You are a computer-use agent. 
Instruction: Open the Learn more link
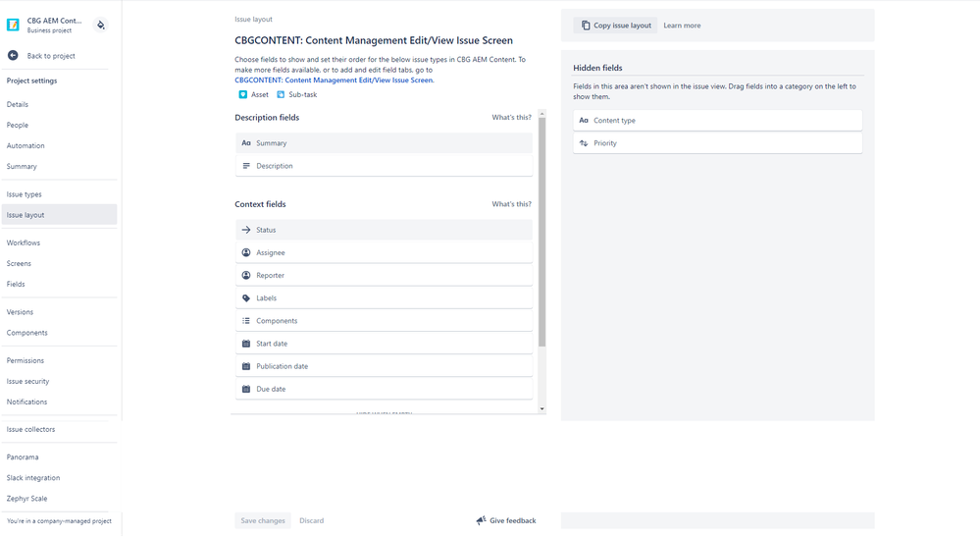pos(682,26)
